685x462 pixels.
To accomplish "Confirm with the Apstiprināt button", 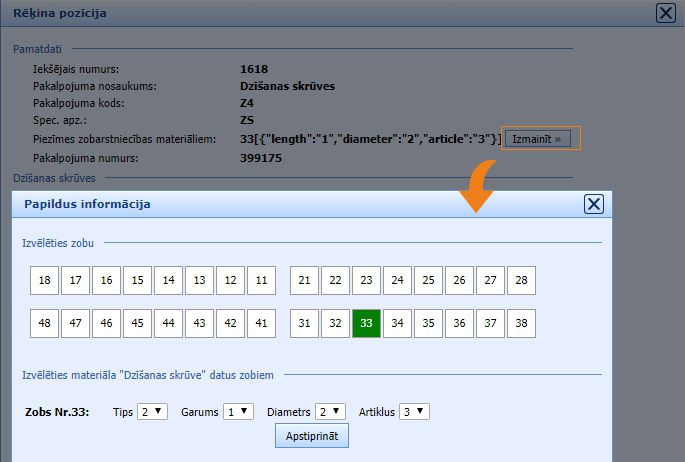I will (x=312, y=437).
